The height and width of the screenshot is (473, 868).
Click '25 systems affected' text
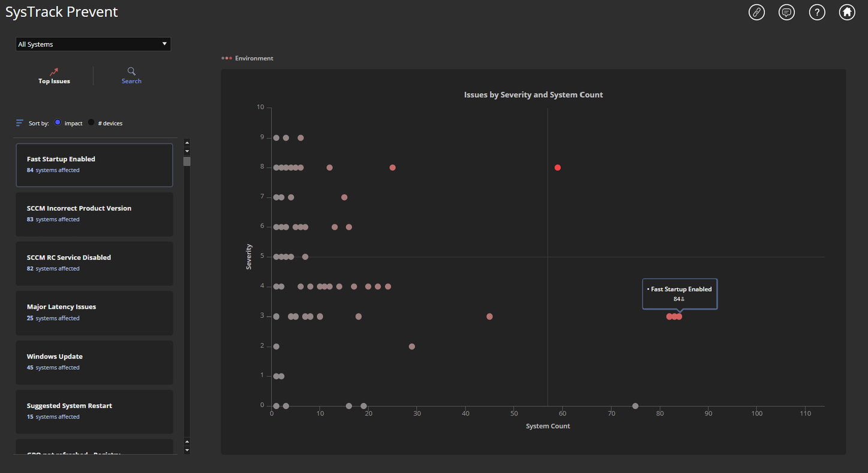click(53, 318)
